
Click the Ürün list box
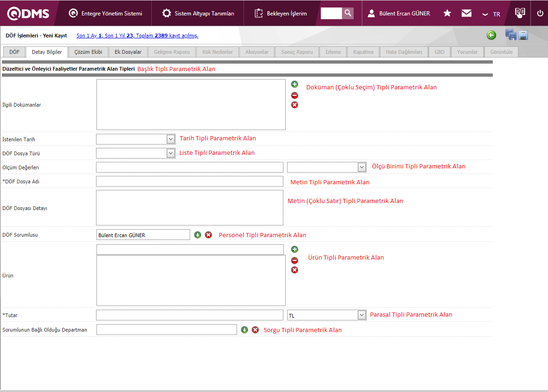click(x=191, y=280)
